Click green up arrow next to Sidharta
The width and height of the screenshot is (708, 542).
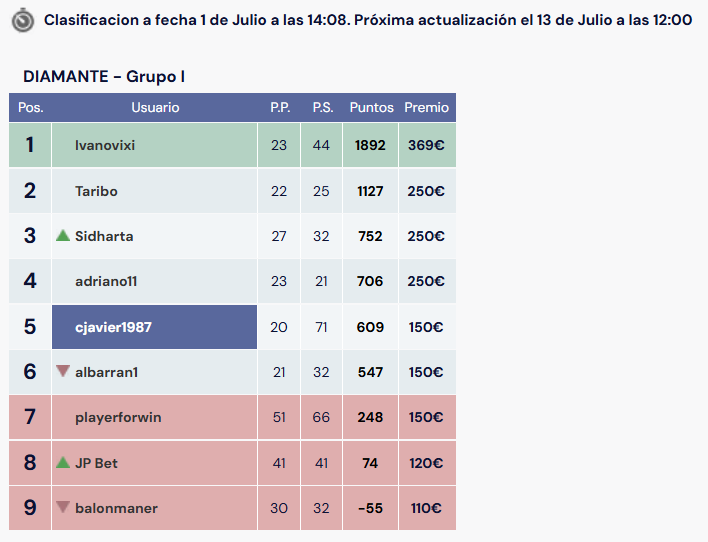(63, 235)
